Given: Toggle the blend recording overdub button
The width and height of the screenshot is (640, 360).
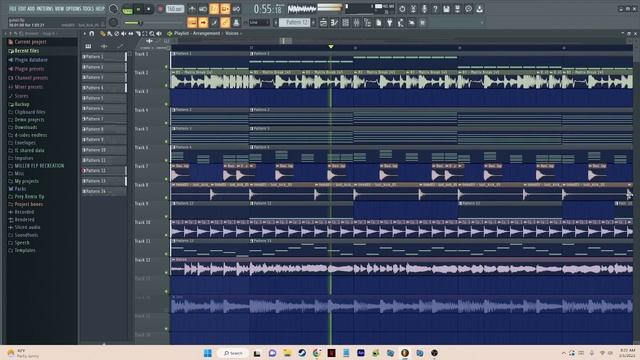Looking at the screenshot, I should pyautogui.click(x=225, y=9).
